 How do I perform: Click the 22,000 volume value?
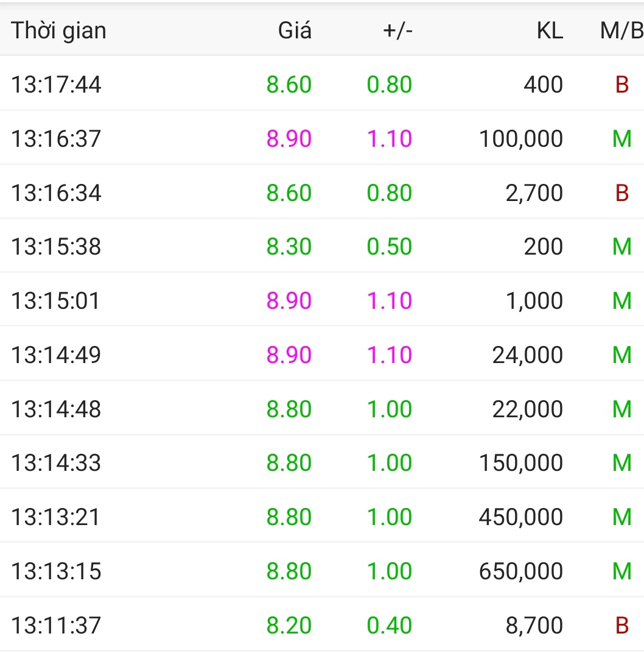point(527,409)
